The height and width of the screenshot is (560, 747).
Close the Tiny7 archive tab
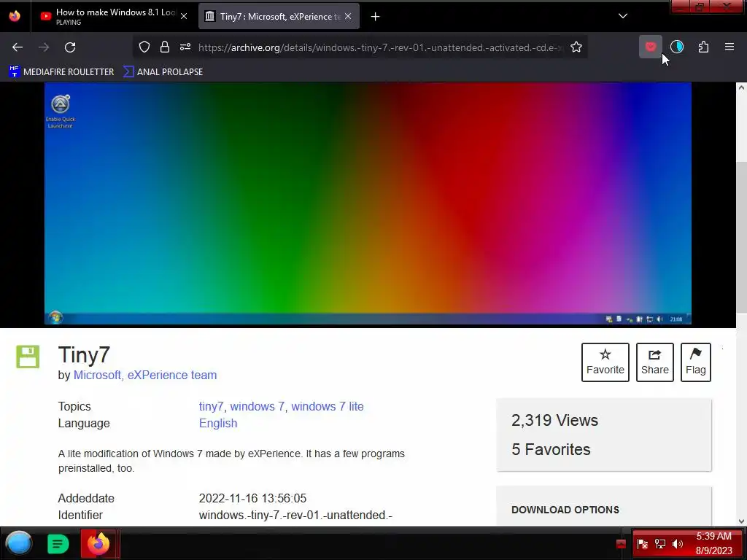click(x=348, y=16)
